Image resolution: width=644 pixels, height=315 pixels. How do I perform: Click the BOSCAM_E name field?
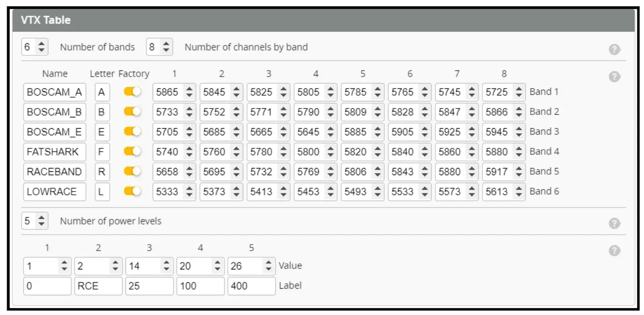pos(54,132)
